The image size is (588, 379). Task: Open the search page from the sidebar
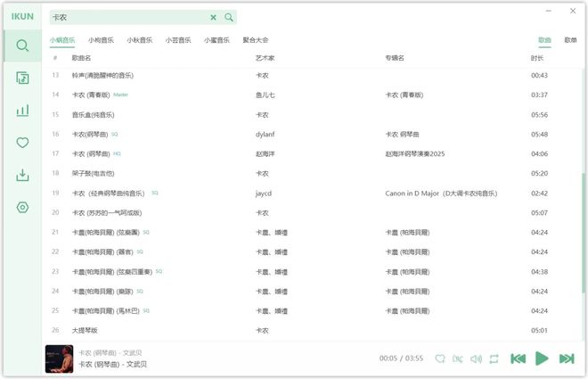tap(22, 45)
